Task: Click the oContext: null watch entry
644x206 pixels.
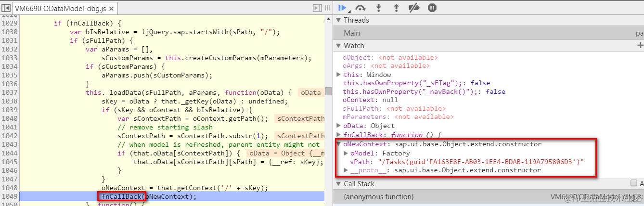Action: tap(370, 101)
